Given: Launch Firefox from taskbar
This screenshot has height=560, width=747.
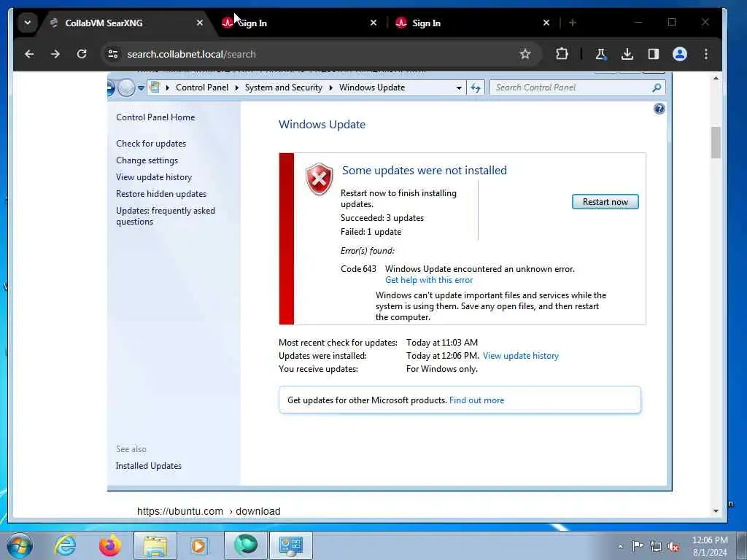Looking at the screenshot, I should [110, 545].
